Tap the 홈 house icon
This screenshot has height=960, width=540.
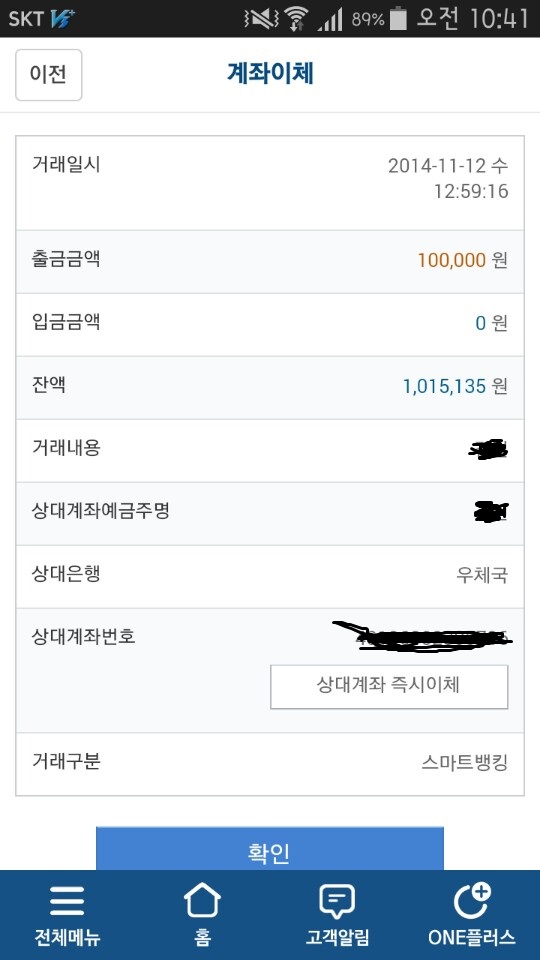click(202, 901)
